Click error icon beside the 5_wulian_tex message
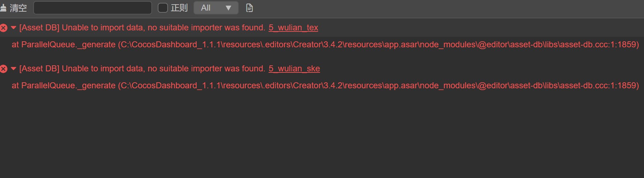The height and width of the screenshot is (178, 644). click(x=4, y=28)
